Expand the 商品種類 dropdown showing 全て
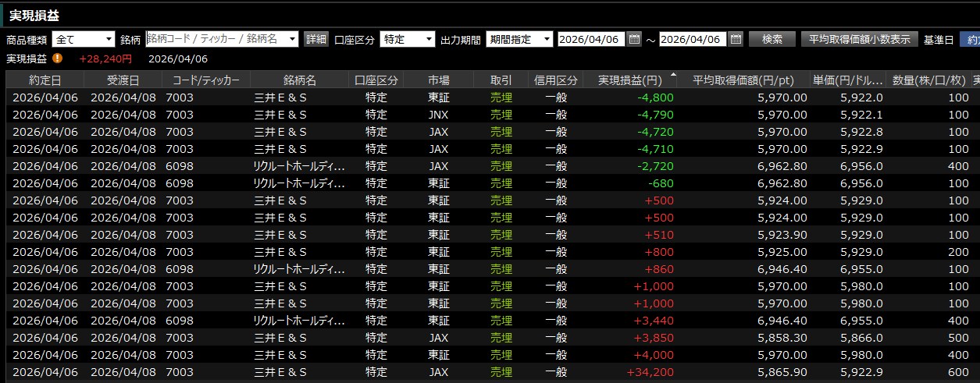The image size is (980, 383). (x=109, y=39)
